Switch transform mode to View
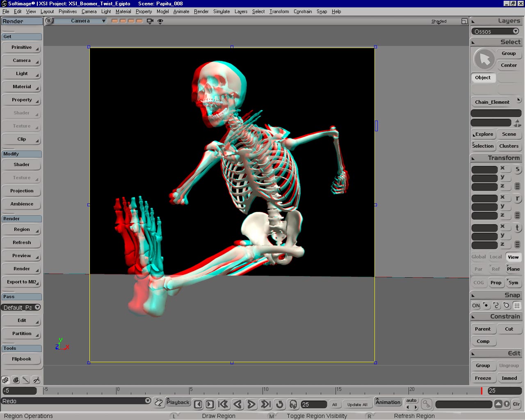The image size is (525, 420). pyautogui.click(x=513, y=257)
